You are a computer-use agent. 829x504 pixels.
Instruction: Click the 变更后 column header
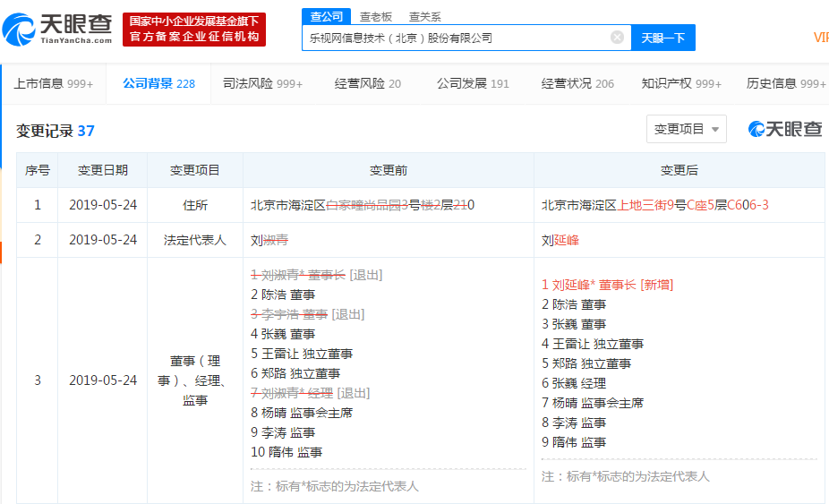pos(679,170)
